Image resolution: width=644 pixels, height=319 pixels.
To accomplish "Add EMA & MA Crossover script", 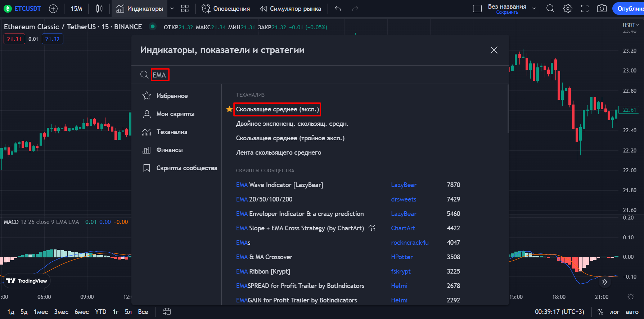I will point(264,257).
